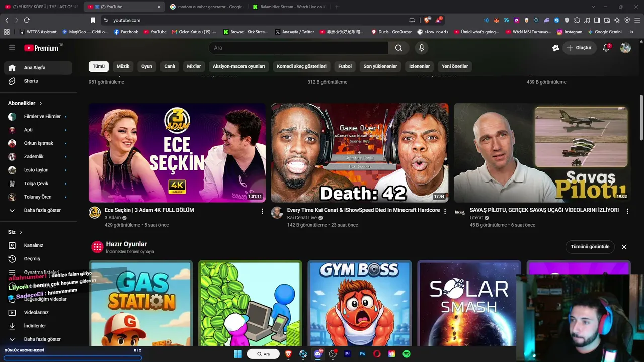
Task: Select the Futbol filter chip
Action: click(x=345, y=66)
